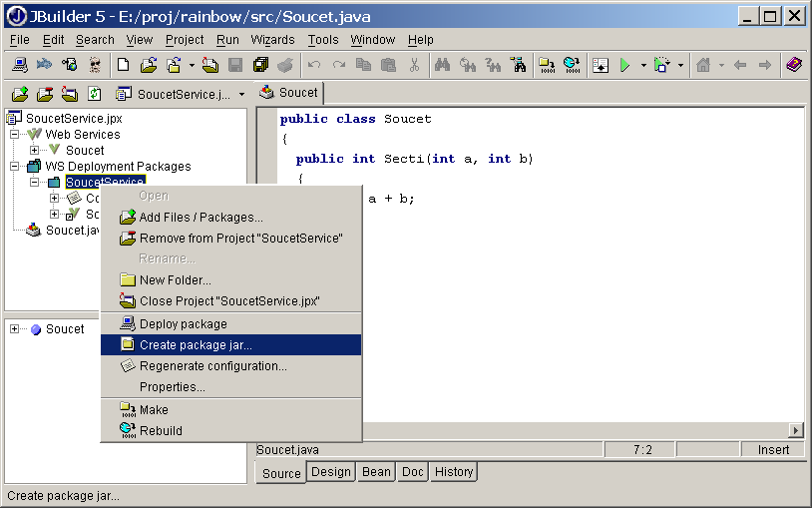The image size is (812, 508).
Task: Click Close Project icon in project pane
Action: point(70,94)
